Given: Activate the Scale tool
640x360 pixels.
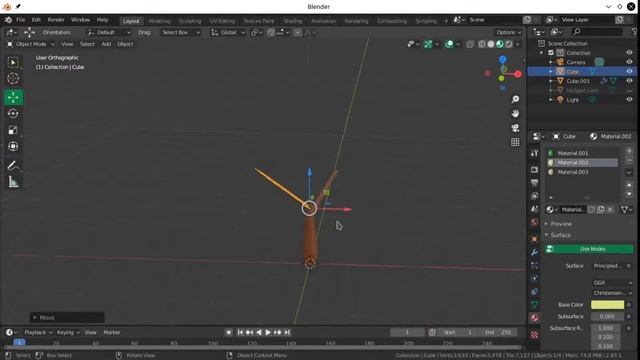Looking at the screenshot, I should 13,130.
